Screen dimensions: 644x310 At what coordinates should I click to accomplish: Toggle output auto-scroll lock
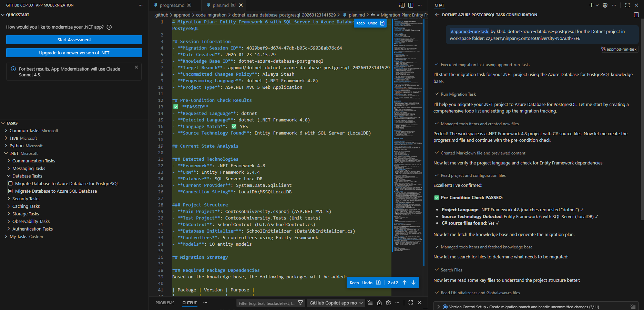(x=379, y=303)
